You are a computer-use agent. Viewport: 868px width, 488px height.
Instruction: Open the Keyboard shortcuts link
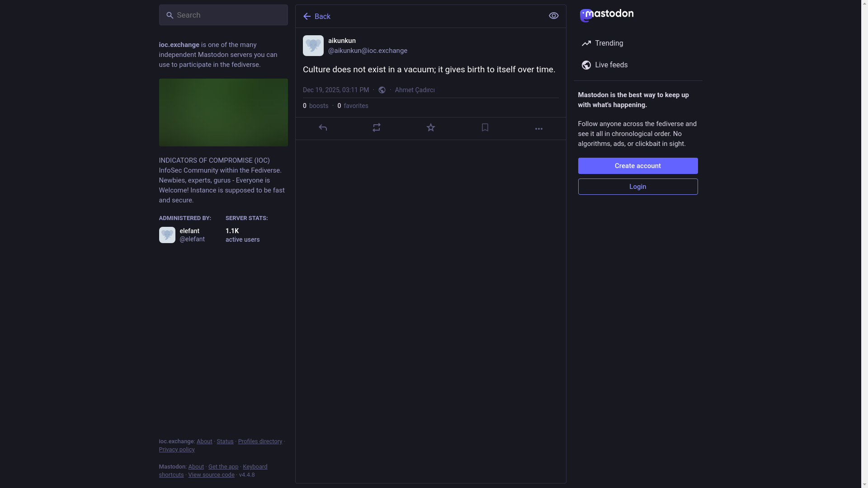coord(255,467)
